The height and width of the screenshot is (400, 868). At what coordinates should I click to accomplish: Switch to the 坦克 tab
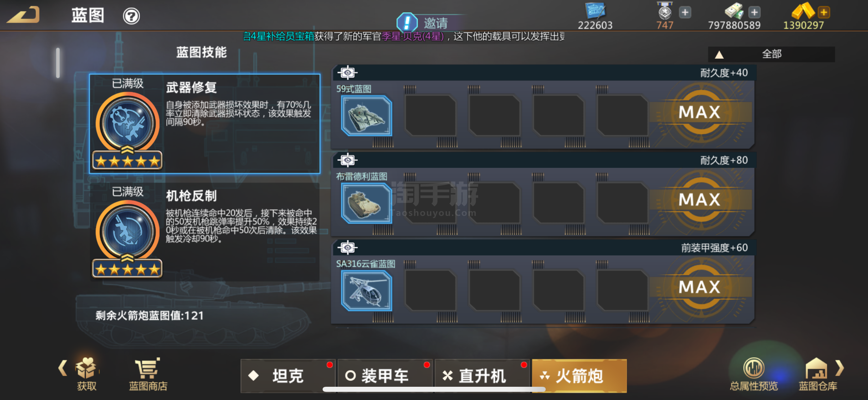[288, 376]
